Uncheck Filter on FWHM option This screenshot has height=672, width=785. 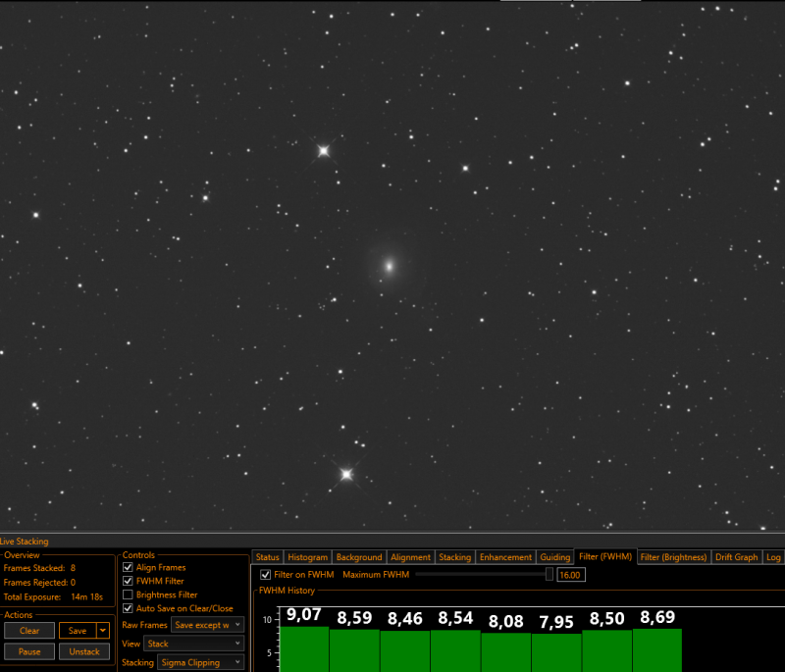[x=265, y=575]
